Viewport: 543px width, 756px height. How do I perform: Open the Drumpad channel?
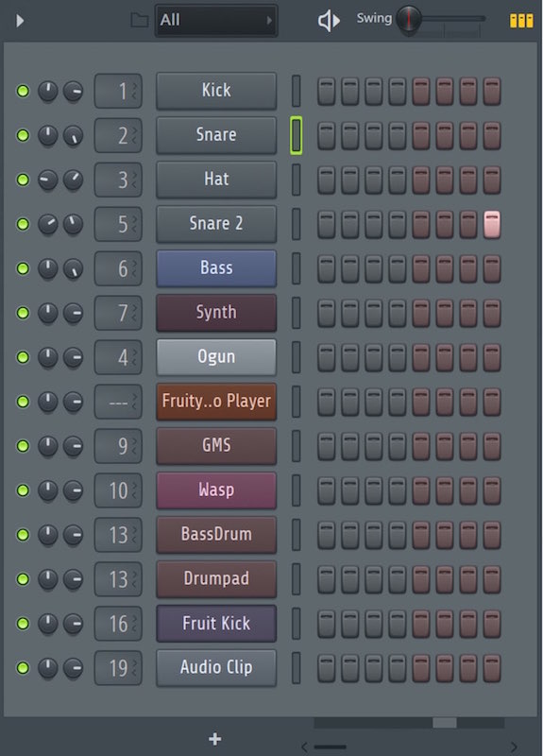point(216,578)
